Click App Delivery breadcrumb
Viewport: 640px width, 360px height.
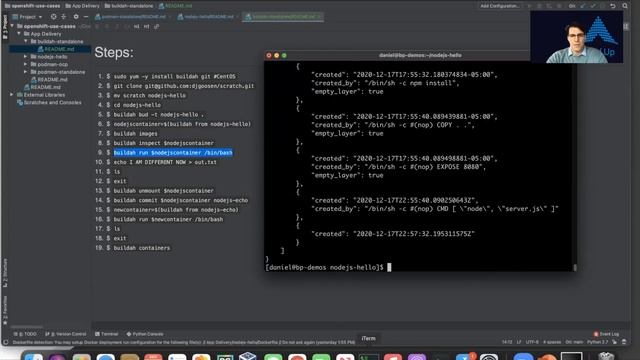(82, 6)
